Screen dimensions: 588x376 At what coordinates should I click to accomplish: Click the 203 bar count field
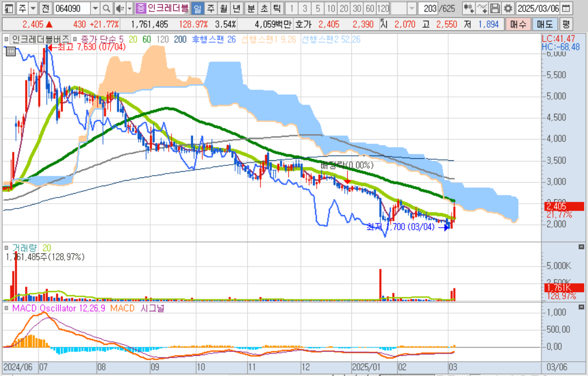tap(427, 8)
